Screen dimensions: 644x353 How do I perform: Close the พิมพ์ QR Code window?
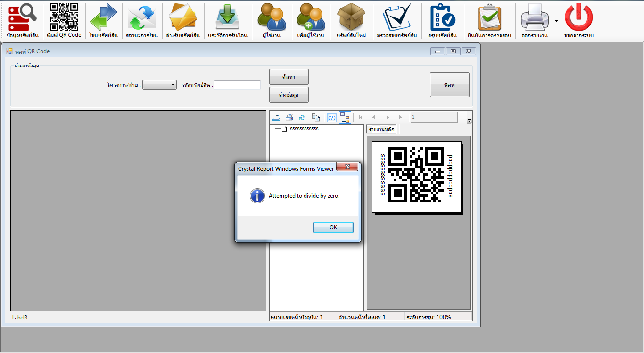click(469, 51)
